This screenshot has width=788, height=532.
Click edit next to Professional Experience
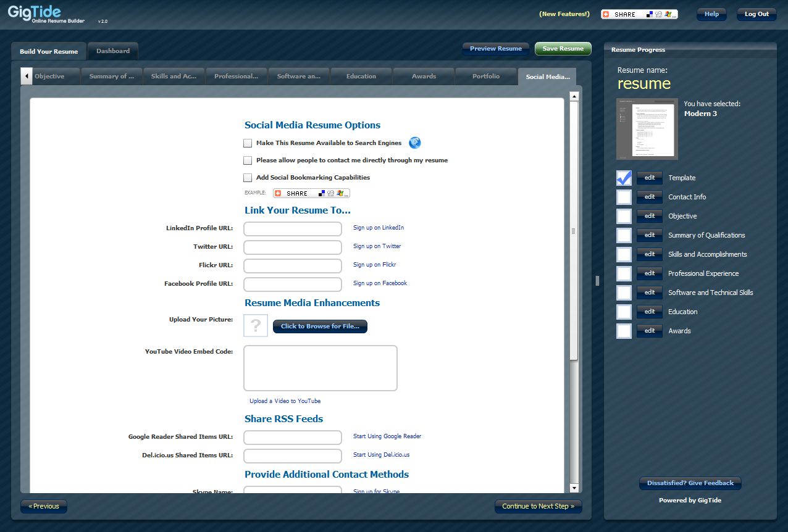[x=650, y=273]
